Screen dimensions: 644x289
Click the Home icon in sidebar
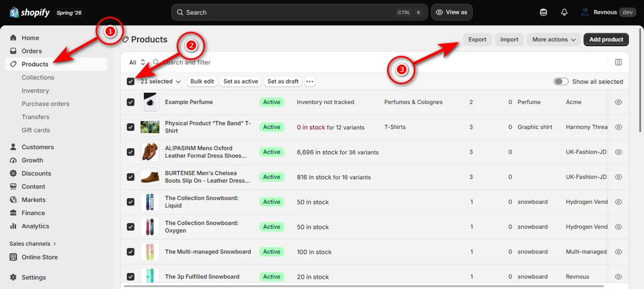[13, 38]
